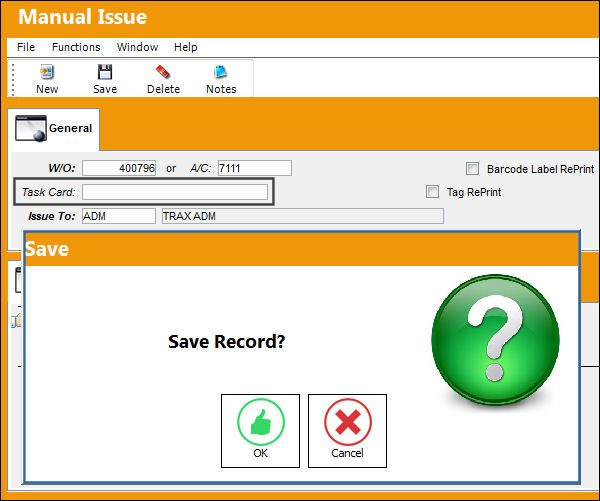Click the A/C field showing 7111
600x501 pixels.
coord(255,168)
